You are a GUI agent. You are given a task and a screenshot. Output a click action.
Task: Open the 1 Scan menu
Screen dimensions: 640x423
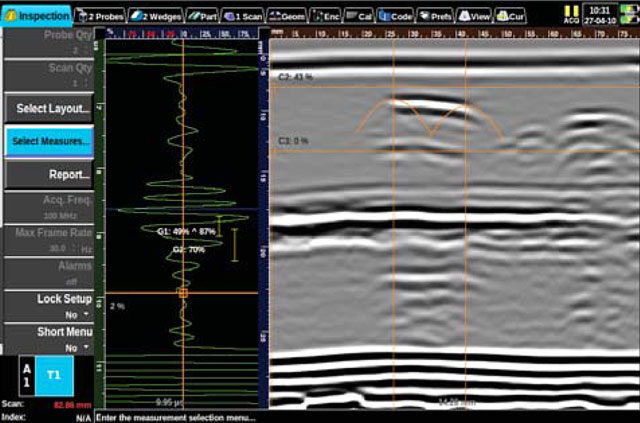tap(244, 16)
